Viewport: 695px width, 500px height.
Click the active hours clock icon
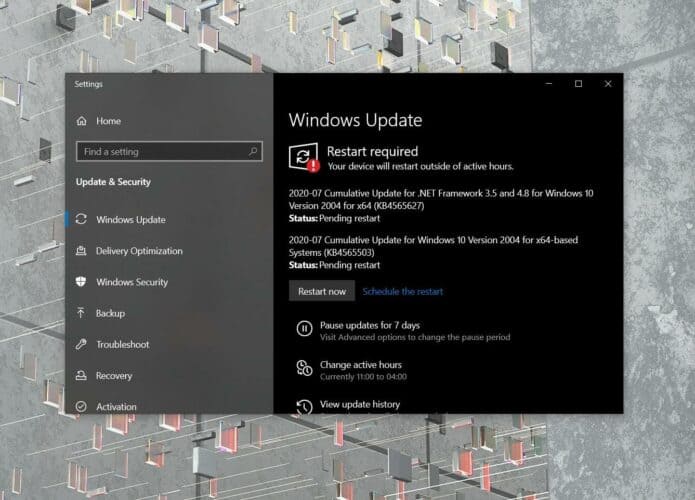[304, 368]
